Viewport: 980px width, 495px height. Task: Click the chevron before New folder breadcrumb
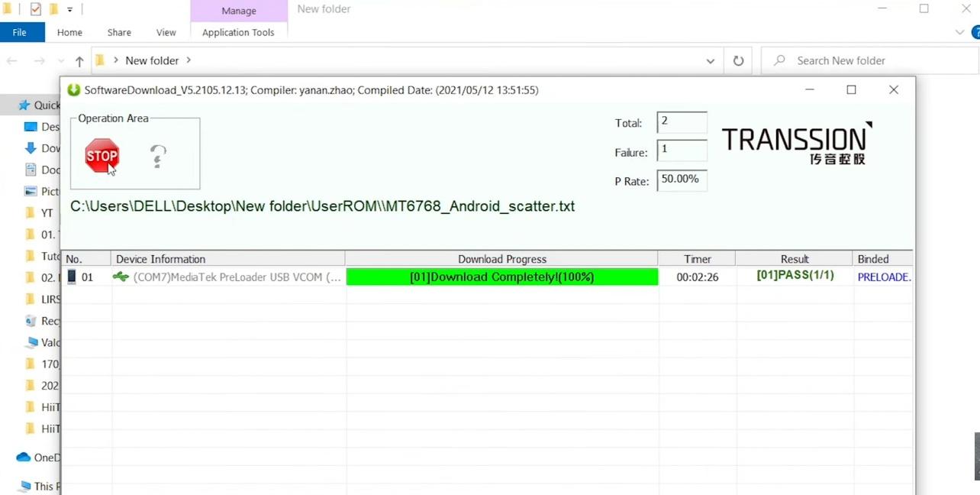(x=116, y=60)
